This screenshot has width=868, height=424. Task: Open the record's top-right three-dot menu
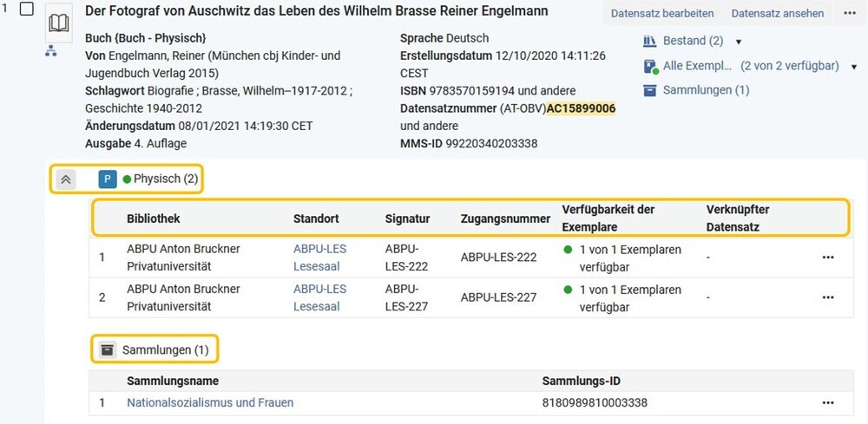(x=850, y=13)
